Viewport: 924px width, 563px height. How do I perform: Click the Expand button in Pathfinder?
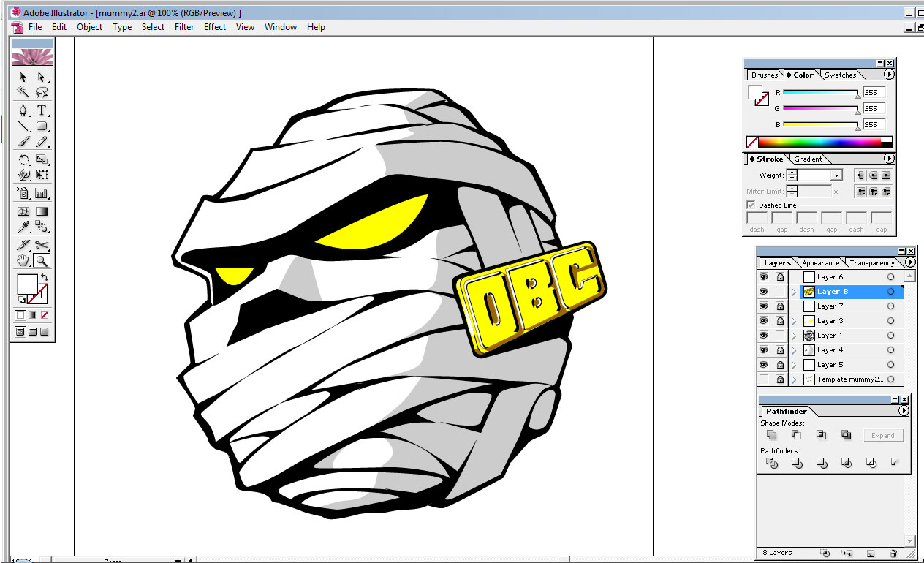(882, 435)
